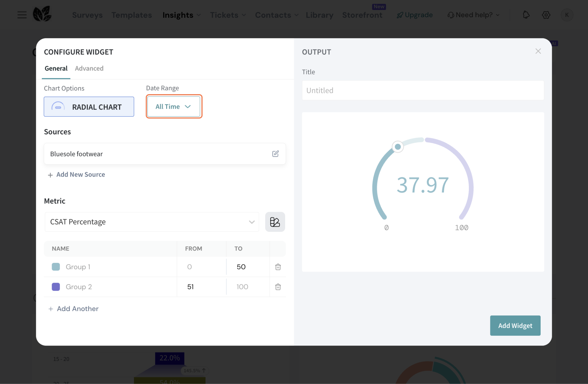588x384 pixels.
Task: Delete Group 1 using trash icon
Action: point(278,267)
